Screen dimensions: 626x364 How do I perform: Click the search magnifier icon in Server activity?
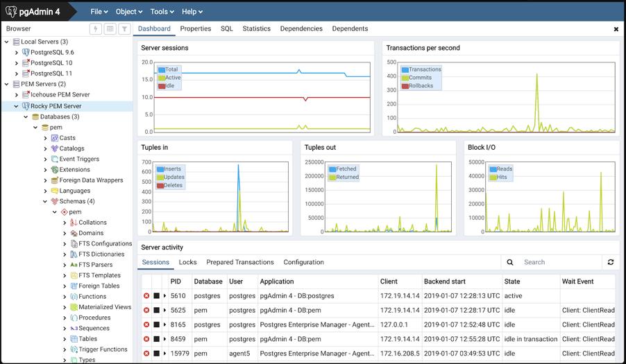[x=510, y=262]
